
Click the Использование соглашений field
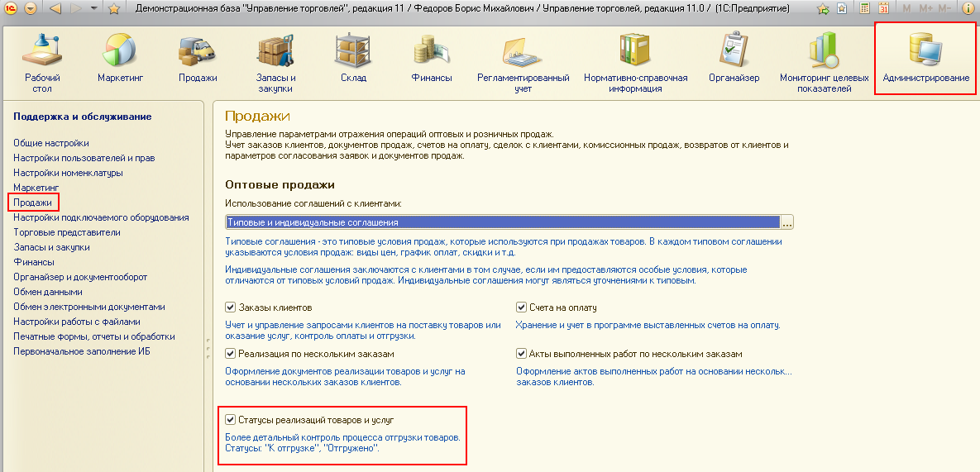pyautogui.click(x=503, y=222)
